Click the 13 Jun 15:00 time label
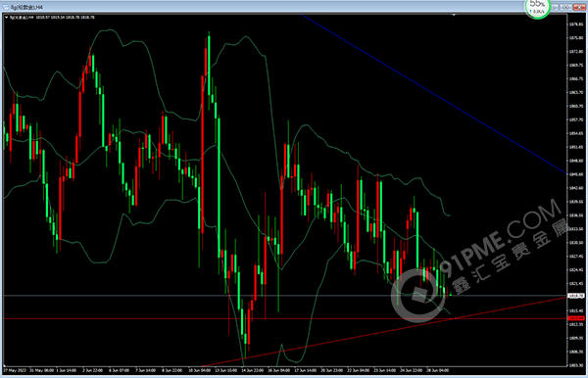Image resolution: width=588 pixels, height=378 pixels. pos(225,370)
